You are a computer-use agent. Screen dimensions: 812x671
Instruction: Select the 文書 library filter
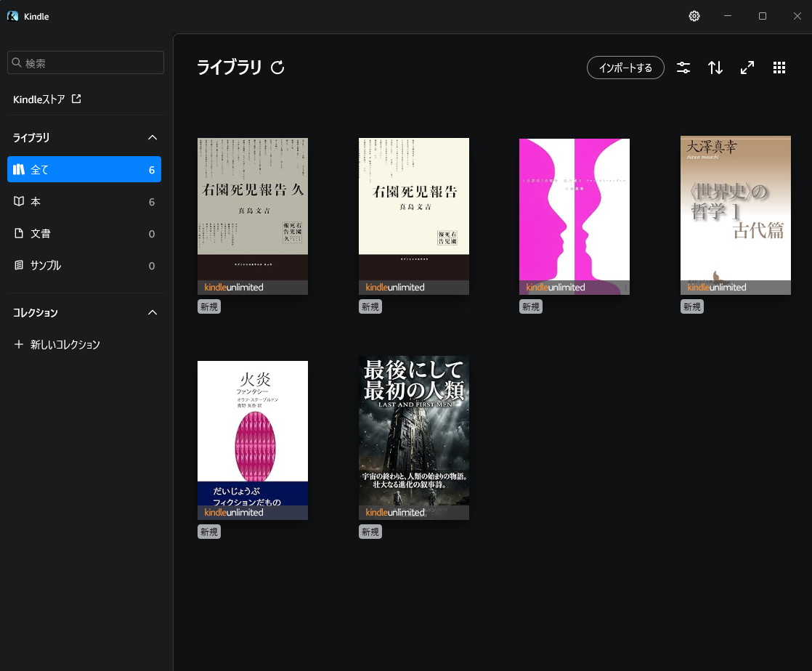pos(84,234)
